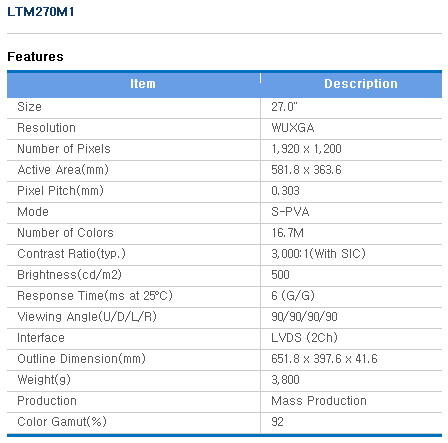Click the Active Area(mm) label
Screen dimensions: 448x443
[63, 170]
